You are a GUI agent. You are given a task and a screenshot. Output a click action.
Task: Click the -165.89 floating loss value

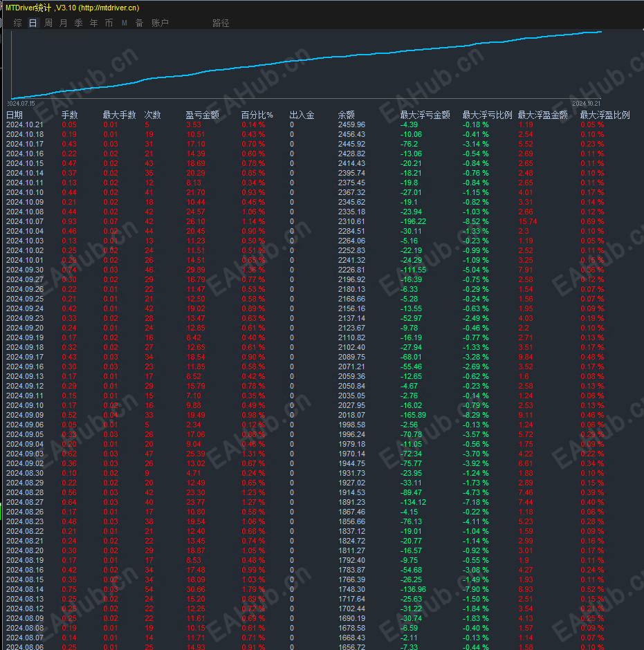pyautogui.click(x=413, y=415)
